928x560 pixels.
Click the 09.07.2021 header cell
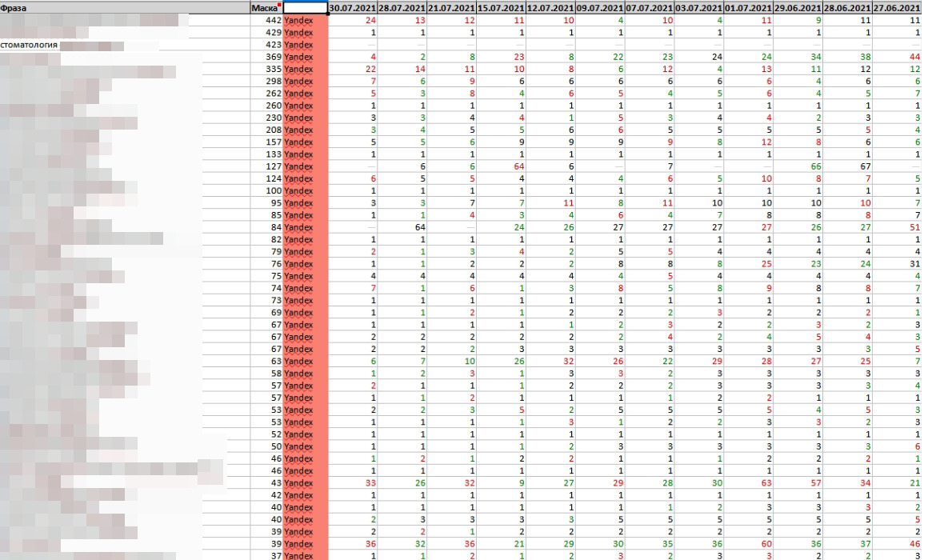(x=600, y=7)
